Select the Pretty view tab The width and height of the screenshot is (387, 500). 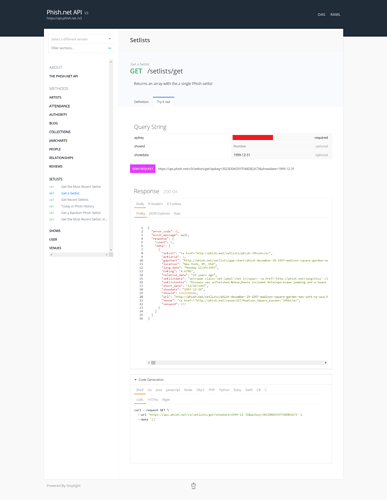click(x=141, y=214)
